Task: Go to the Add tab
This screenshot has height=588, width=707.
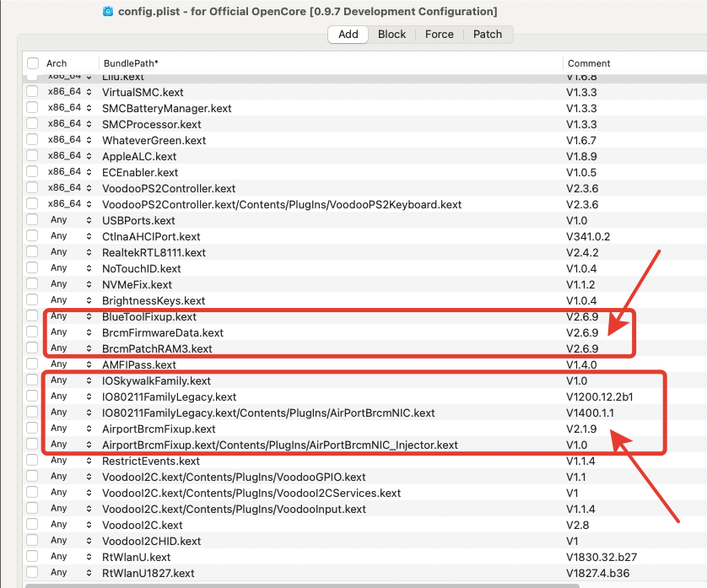Action: 348,35
